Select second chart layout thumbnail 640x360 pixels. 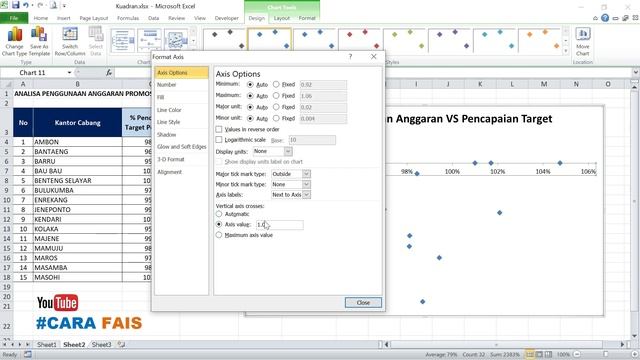[149, 40]
